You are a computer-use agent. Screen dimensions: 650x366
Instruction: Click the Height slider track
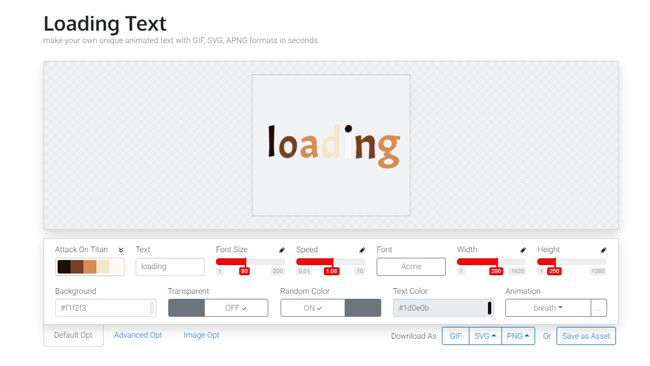pyautogui.click(x=572, y=262)
